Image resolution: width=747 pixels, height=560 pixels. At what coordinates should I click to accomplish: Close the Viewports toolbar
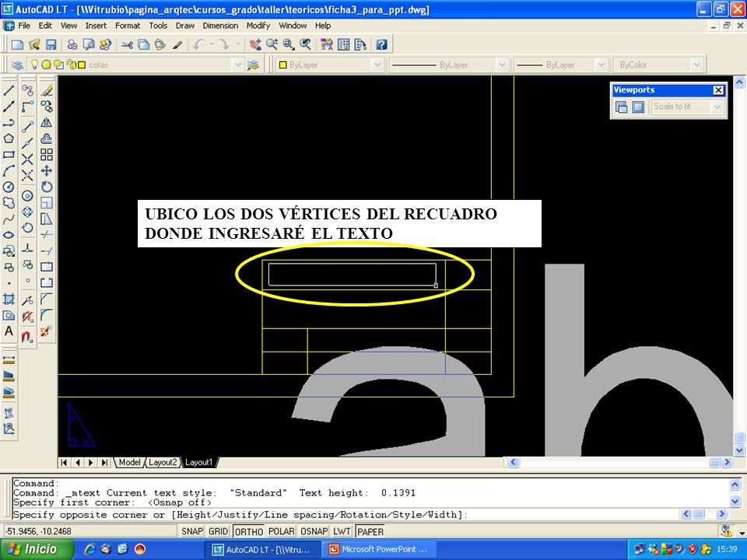point(718,90)
